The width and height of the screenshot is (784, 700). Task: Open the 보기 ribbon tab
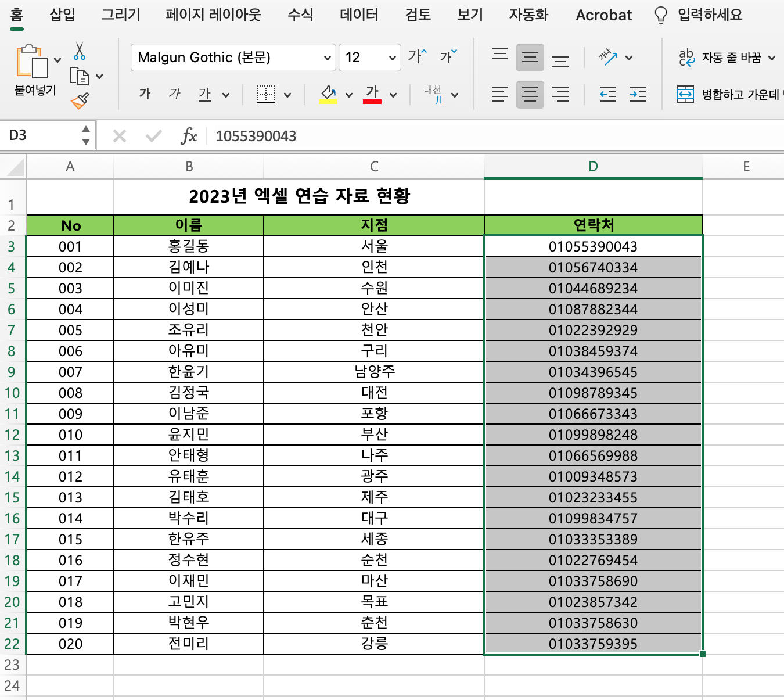coord(470,15)
